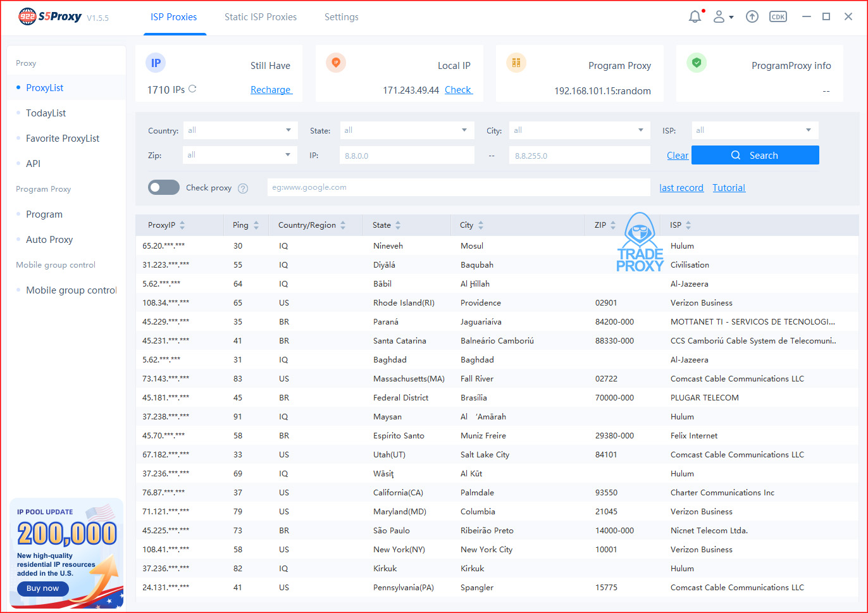The image size is (868, 613).
Task: Open the user account icon menu
Action: pos(723,17)
